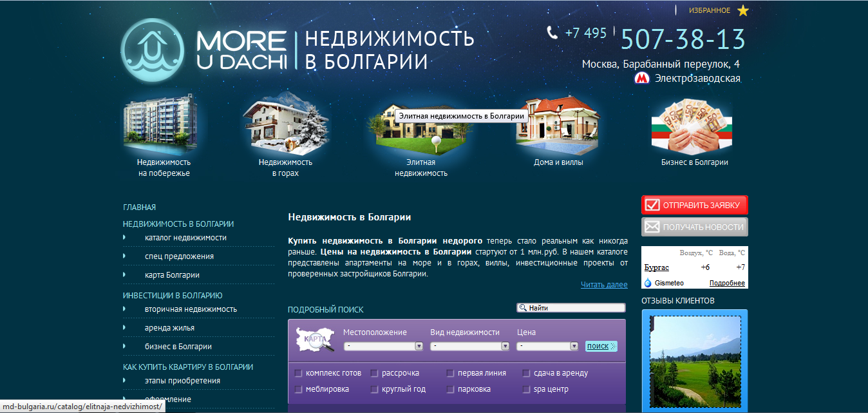Open the Цена dropdown

click(x=547, y=345)
